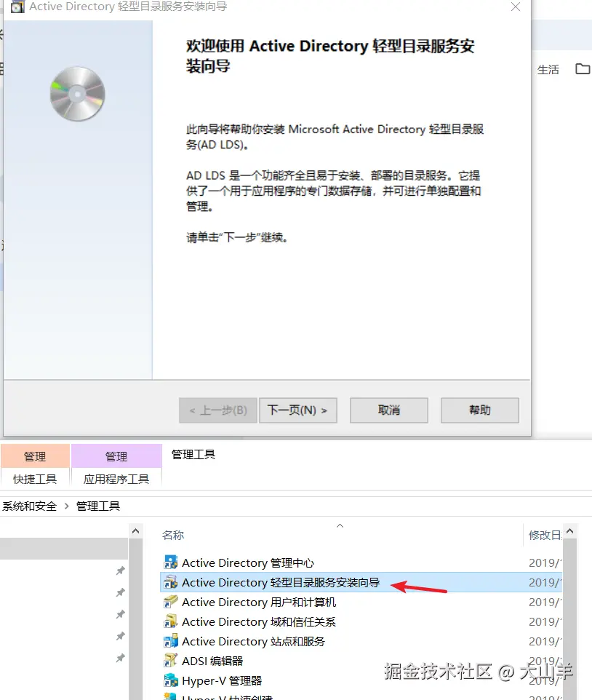This screenshot has height=700, width=592.
Task: Select Active Directory 域和信任关系 entry
Action: click(x=259, y=621)
